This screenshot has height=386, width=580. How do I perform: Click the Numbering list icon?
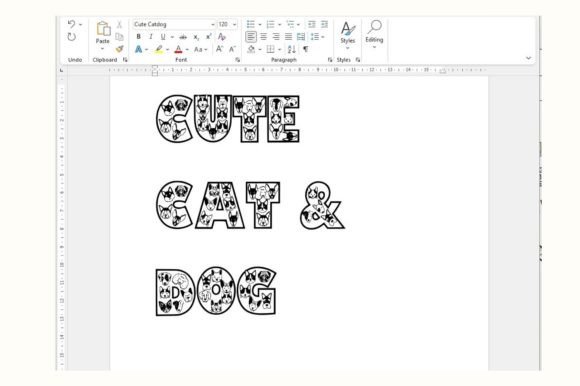coord(271,24)
